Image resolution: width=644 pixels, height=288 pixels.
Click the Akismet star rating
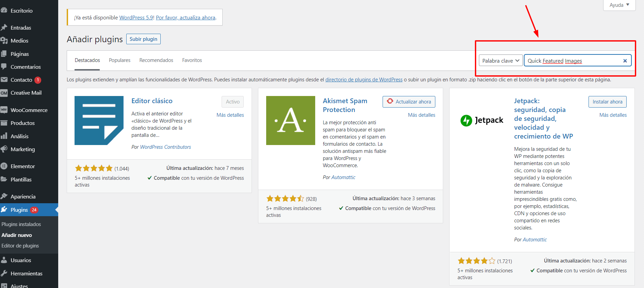285,198
